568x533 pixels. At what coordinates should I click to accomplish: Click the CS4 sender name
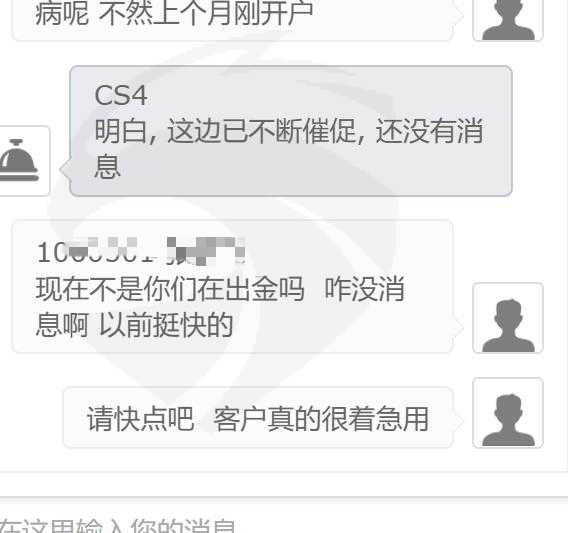point(121,95)
